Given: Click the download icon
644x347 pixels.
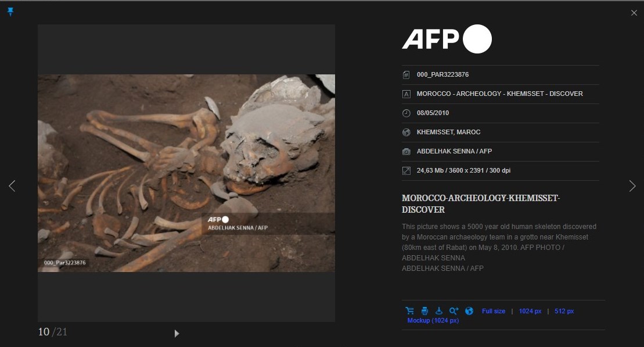Looking at the screenshot, I should [x=439, y=311].
